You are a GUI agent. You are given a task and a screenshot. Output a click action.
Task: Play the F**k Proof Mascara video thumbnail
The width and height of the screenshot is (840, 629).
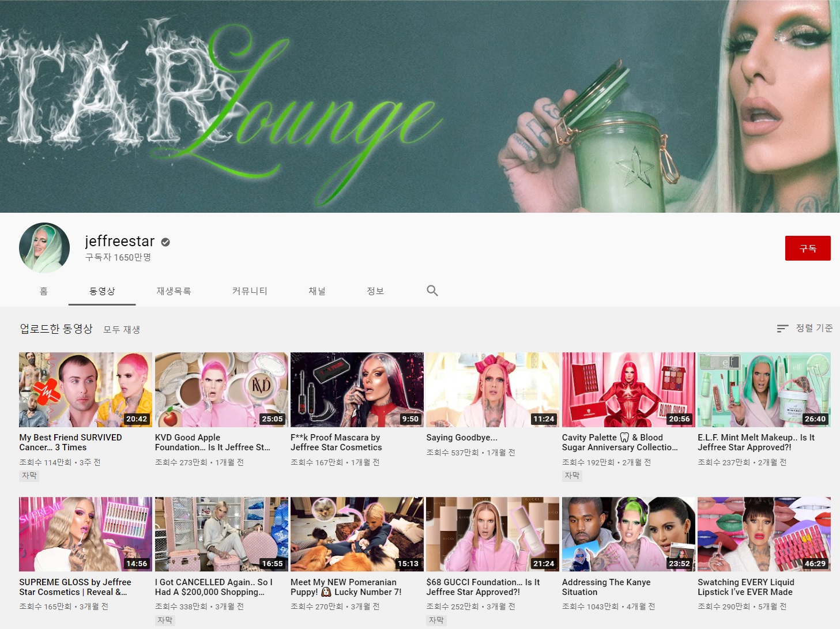click(x=357, y=390)
